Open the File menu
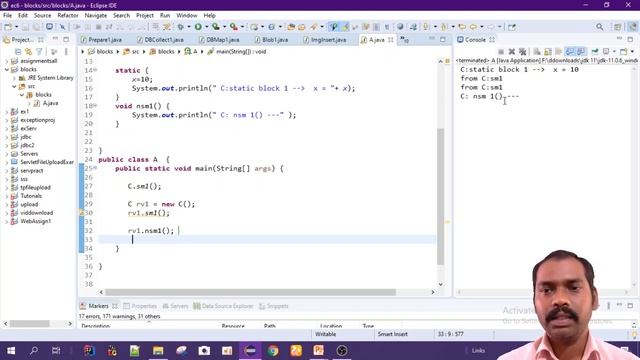640x360 pixels. [x=7, y=15]
